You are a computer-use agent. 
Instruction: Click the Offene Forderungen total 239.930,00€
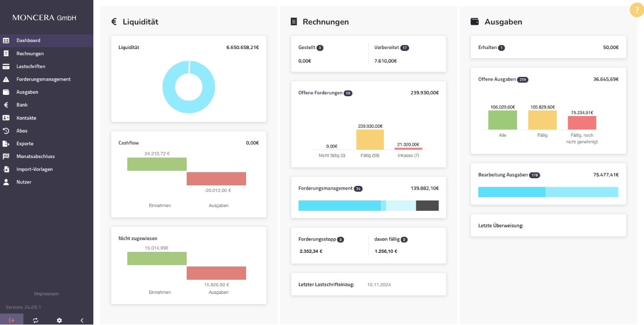[x=425, y=93]
